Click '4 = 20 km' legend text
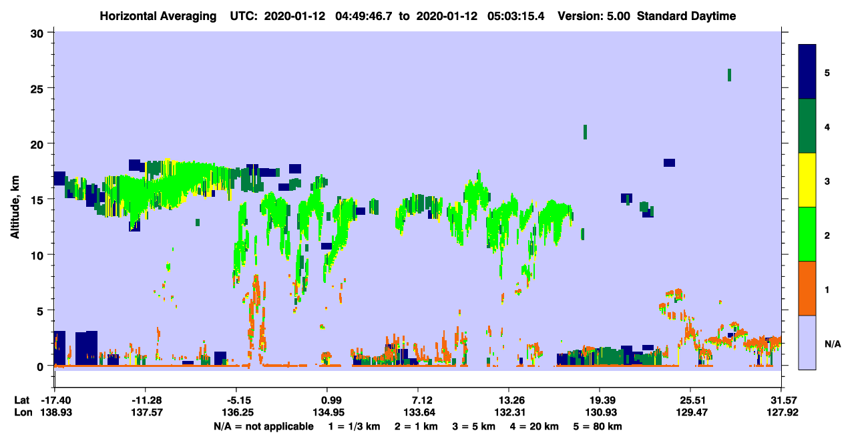Screen dimensions: 868x445 tap(533, 426)
